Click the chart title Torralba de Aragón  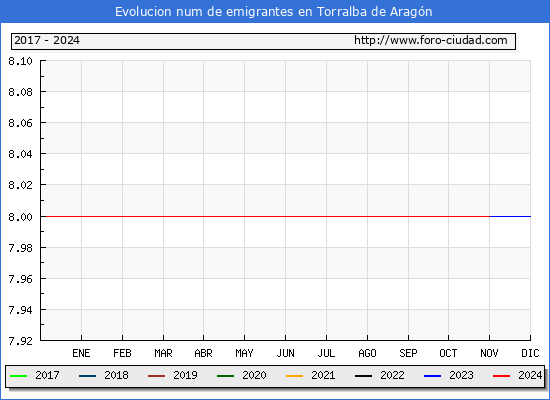[375, 12]
